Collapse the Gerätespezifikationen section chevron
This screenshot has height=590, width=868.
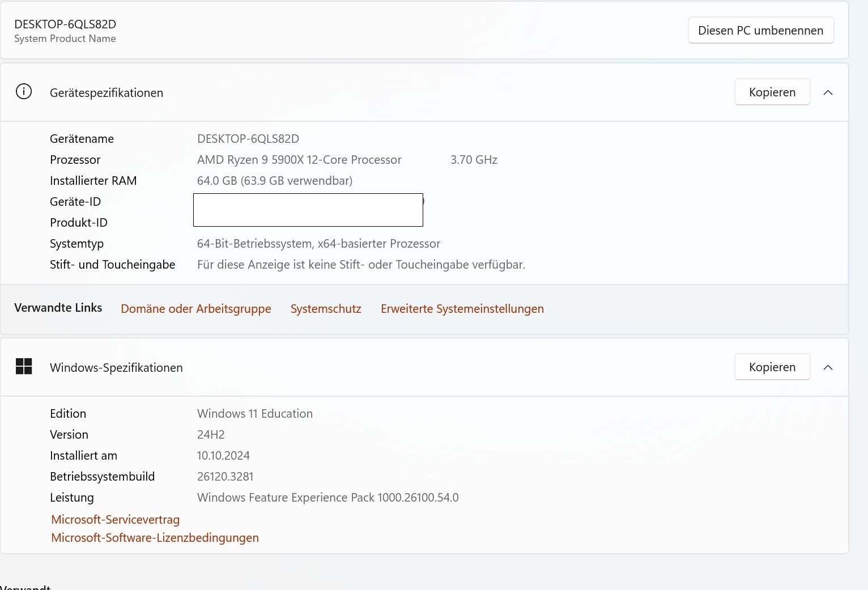(x=828, y=92)
